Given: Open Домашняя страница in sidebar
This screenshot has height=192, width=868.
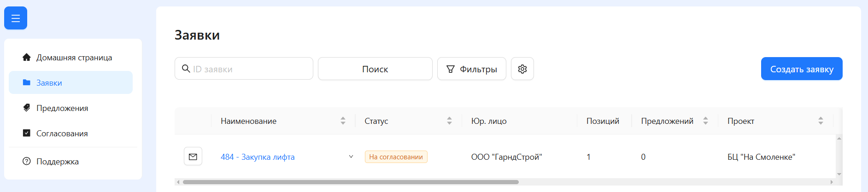Looking at the screenshot, I should point(70,58).
